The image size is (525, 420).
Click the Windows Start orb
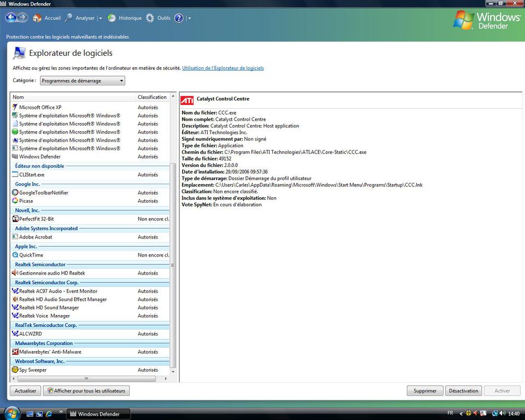pos(11,413)
